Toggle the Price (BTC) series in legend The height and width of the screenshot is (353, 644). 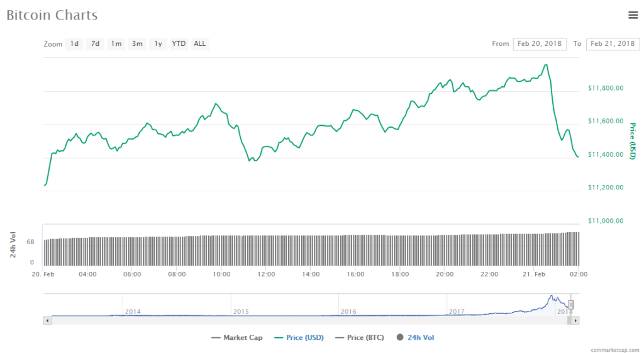(360, 337)
